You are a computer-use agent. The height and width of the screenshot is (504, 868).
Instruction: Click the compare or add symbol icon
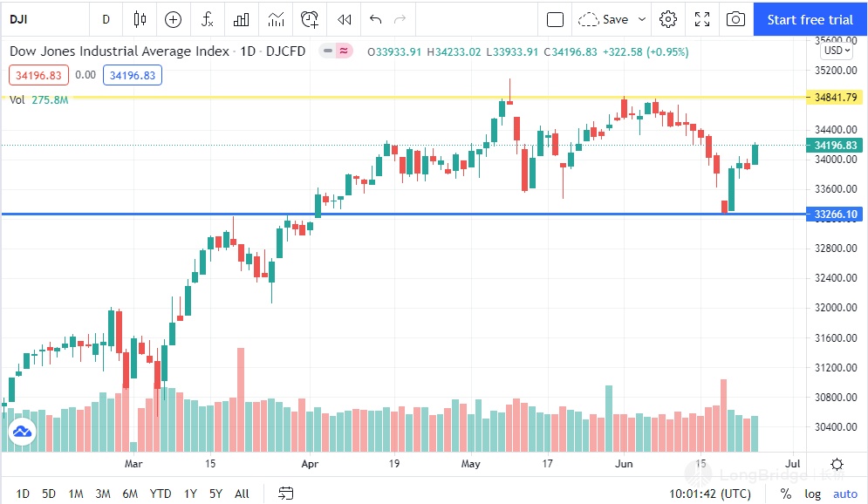point(173,19)
